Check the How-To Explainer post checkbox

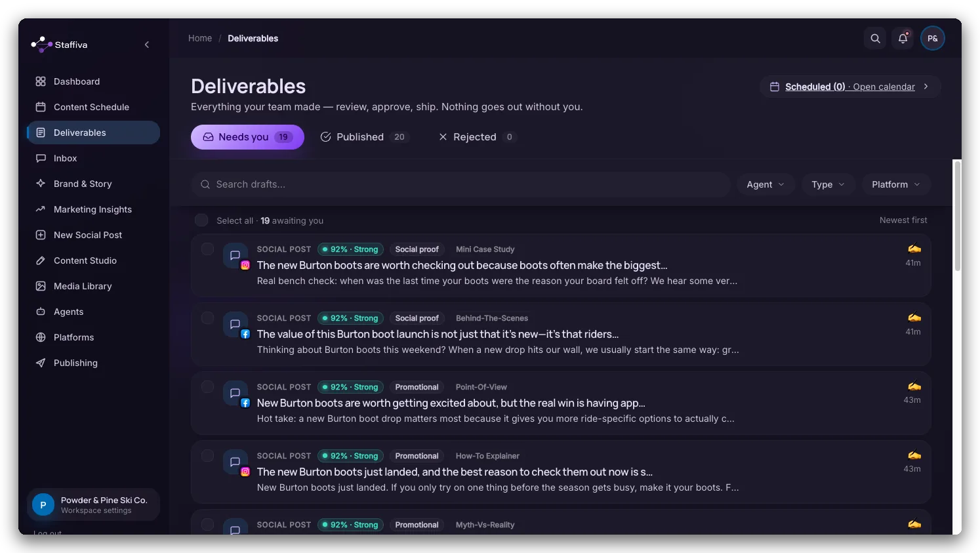click(207, 456)
